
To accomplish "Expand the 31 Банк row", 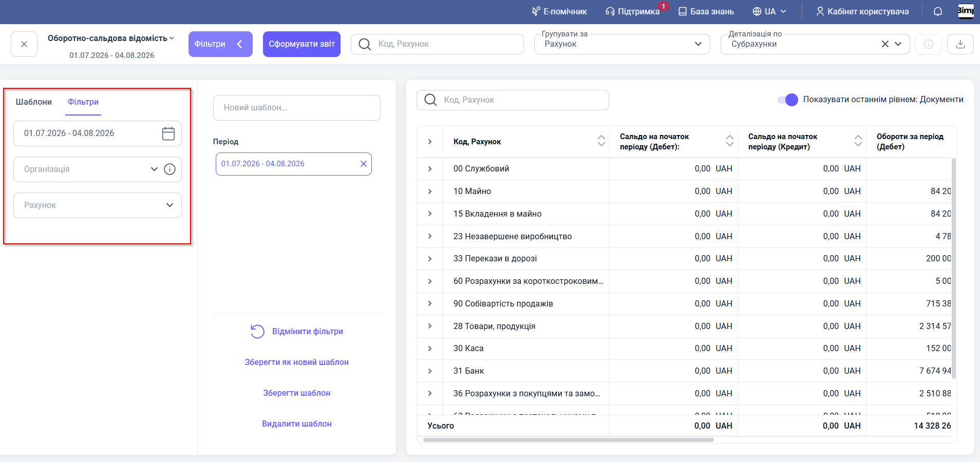I will click(x=430, y=371).
